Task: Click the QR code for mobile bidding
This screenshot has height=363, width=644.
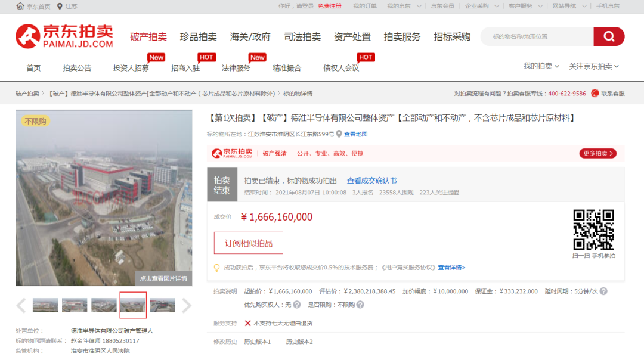Action: [x=593, y=229]
